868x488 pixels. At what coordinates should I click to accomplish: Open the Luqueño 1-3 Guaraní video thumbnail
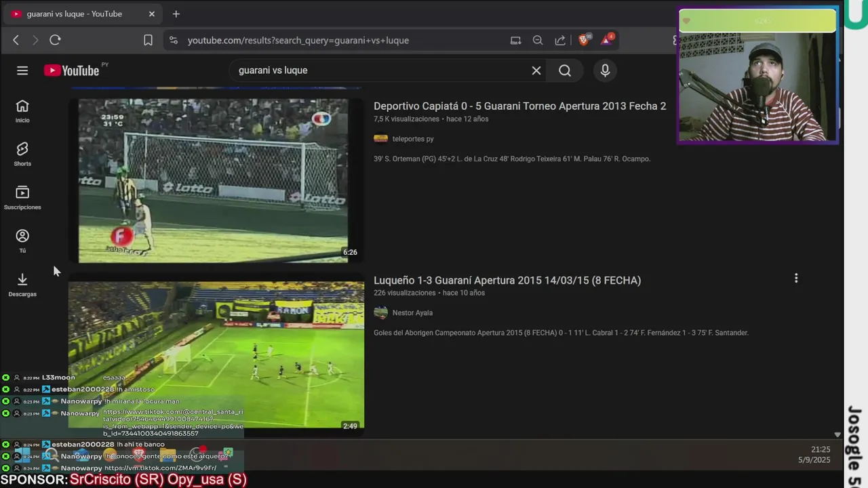pos(216,355)
